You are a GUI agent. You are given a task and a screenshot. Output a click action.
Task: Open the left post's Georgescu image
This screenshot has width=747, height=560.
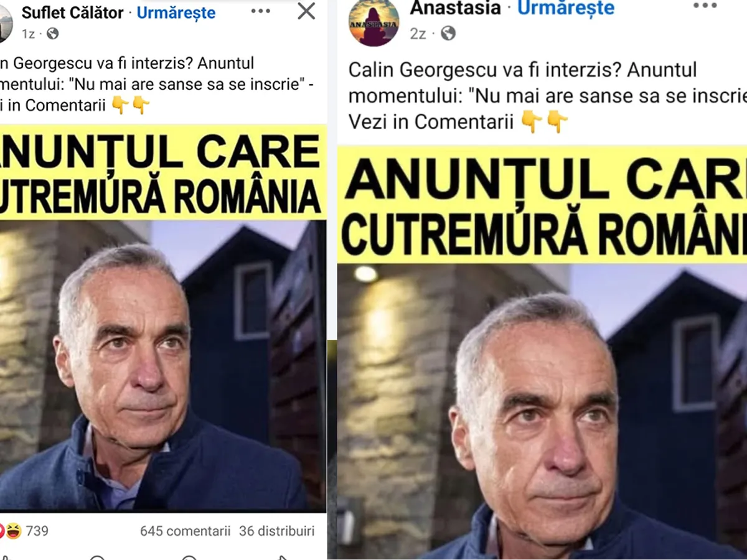[x=163, y=318]
